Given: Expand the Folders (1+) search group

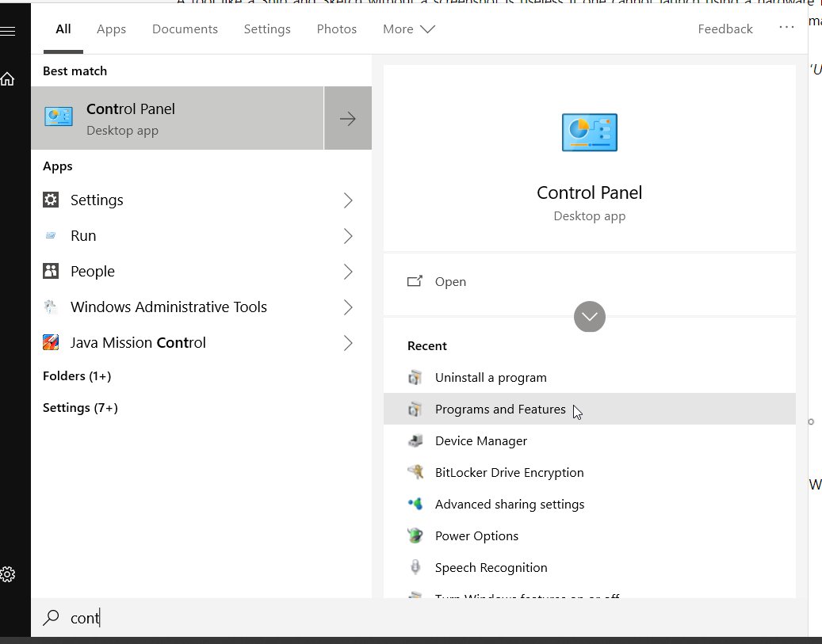Looking at the screenshot, I should pyautogui.click(x=76, y=375).
